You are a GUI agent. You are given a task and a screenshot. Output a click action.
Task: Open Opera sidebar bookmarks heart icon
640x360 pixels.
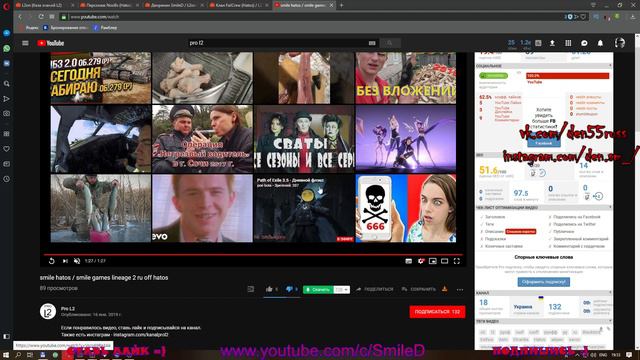[x=7, y=149]
